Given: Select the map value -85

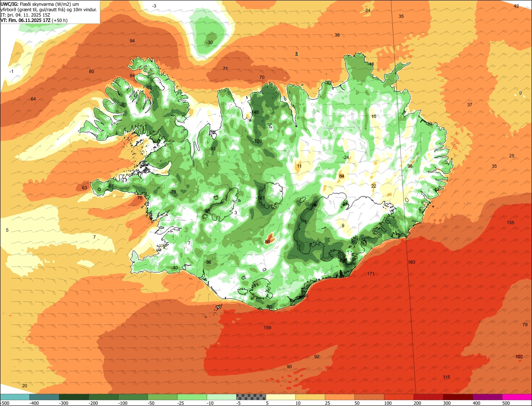Looking at the screenshot, I should click(x=148, y=87).
